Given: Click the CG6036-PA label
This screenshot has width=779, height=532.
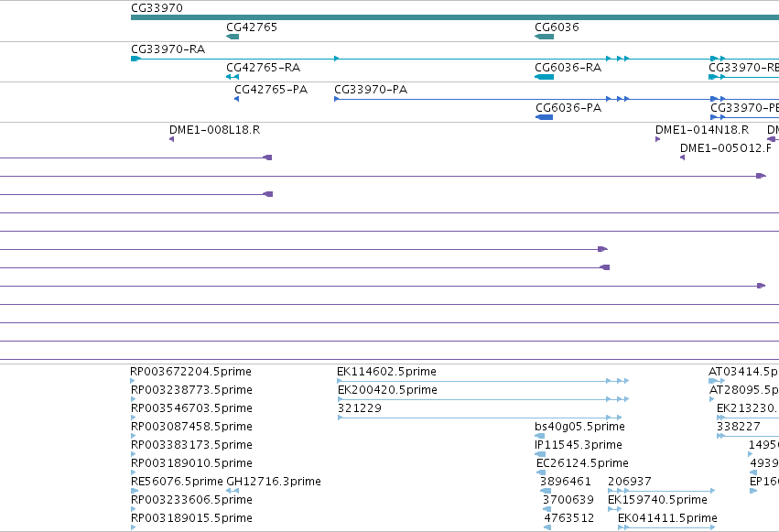Looking at the screenshot, I should [x=568, y=108].
